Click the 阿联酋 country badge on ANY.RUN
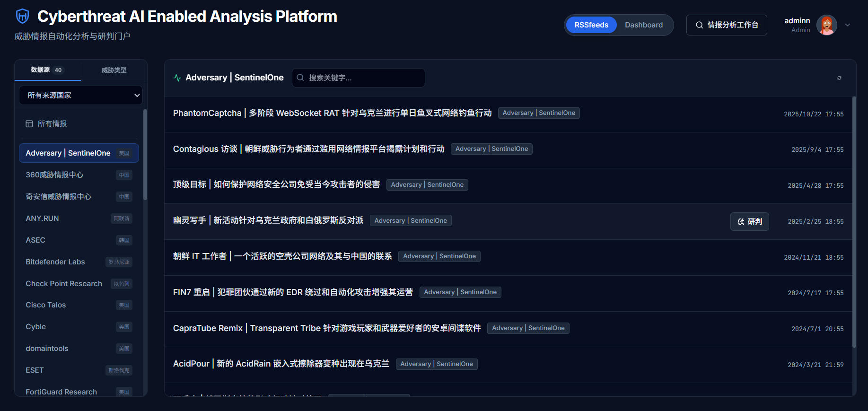 pos(122,219)
